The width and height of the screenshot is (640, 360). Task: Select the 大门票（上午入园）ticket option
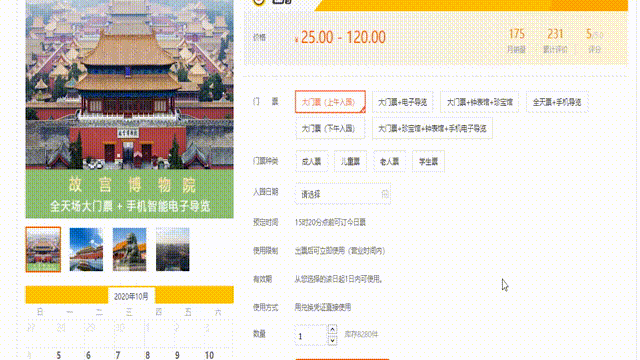coord(330,102)
